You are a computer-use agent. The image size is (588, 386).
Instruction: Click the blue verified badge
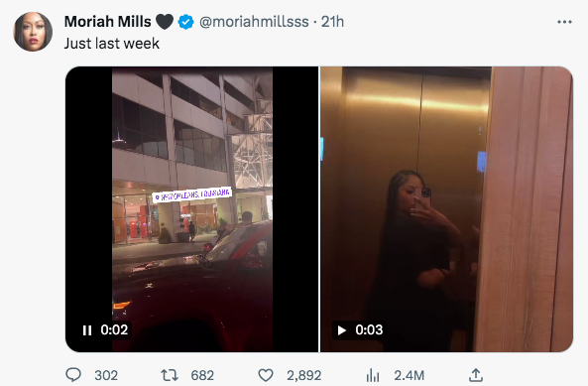tap(185, 22)
